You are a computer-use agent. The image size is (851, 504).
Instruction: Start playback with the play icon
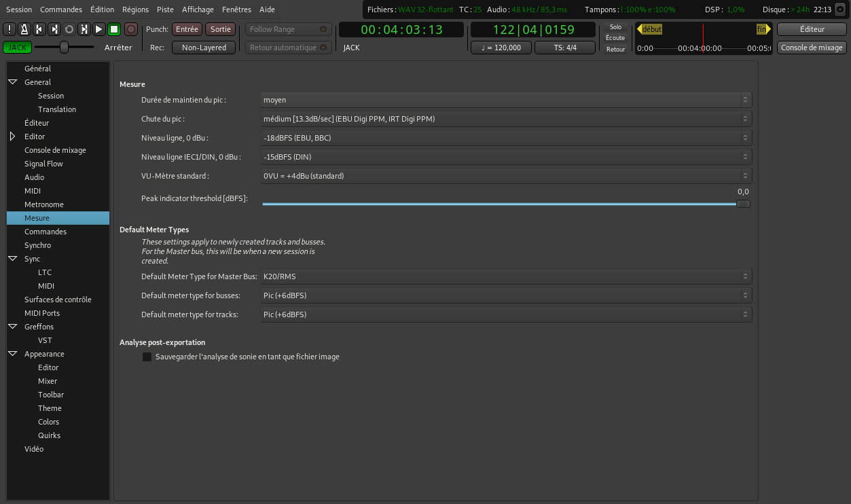pos(99,29)
